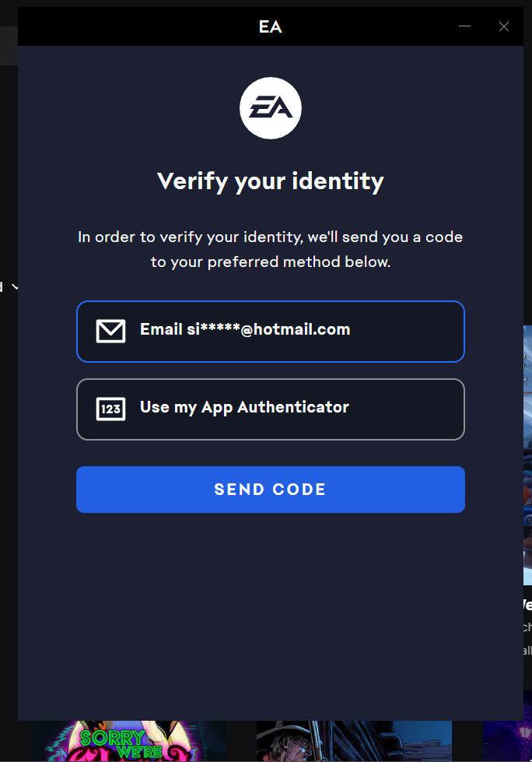This screenshot has height=762, width=532.
Task: Open the purple game thumbnail at bottom right
Action: (x=507, y=743)
